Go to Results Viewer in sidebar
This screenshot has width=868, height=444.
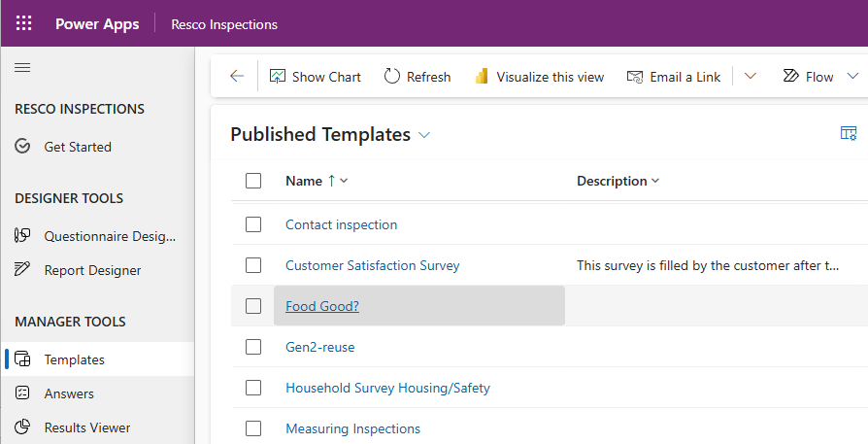click(x=86, y=427)
